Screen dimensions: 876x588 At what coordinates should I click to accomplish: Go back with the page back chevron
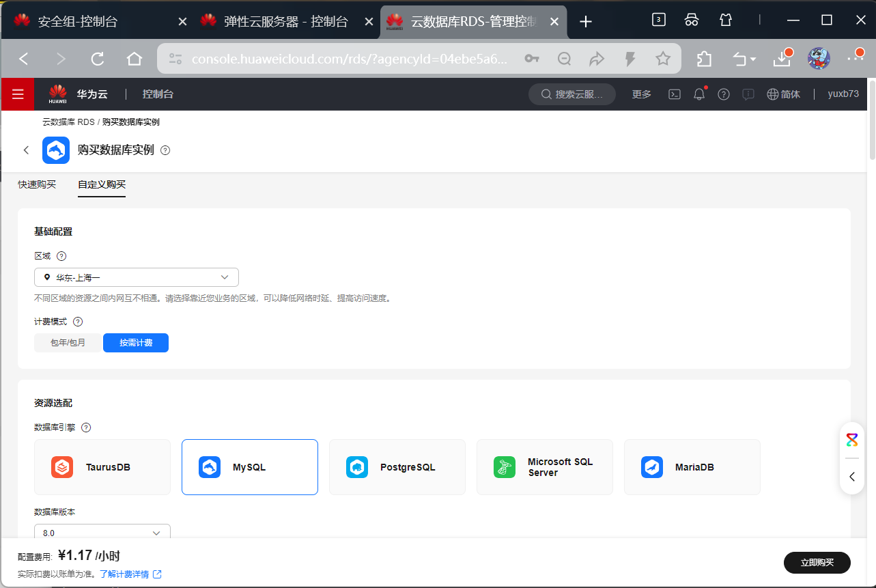(x=26, y=150)
